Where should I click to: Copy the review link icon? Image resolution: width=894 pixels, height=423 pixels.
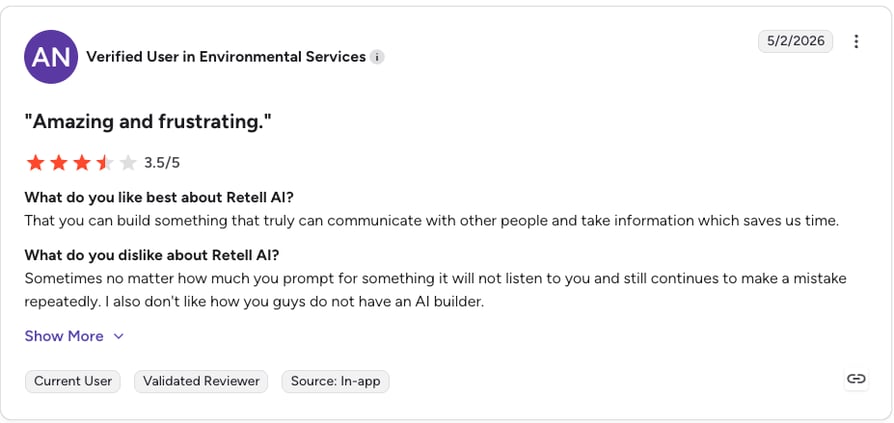pyautogui.click(x=856, y=379)
